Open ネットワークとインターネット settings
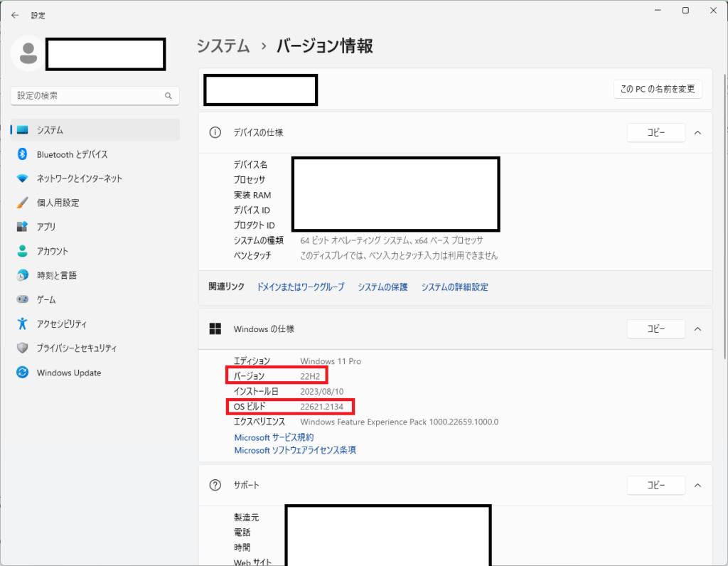728x566 pixels. pyautogui.click(x=95, y=178)
